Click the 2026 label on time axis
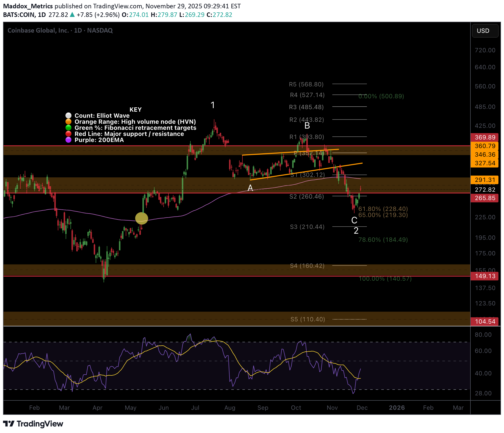The image size is (504, 433). coord(397,408)
